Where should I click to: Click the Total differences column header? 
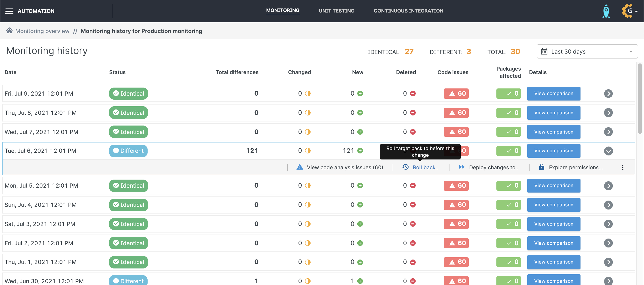[237, 72]
